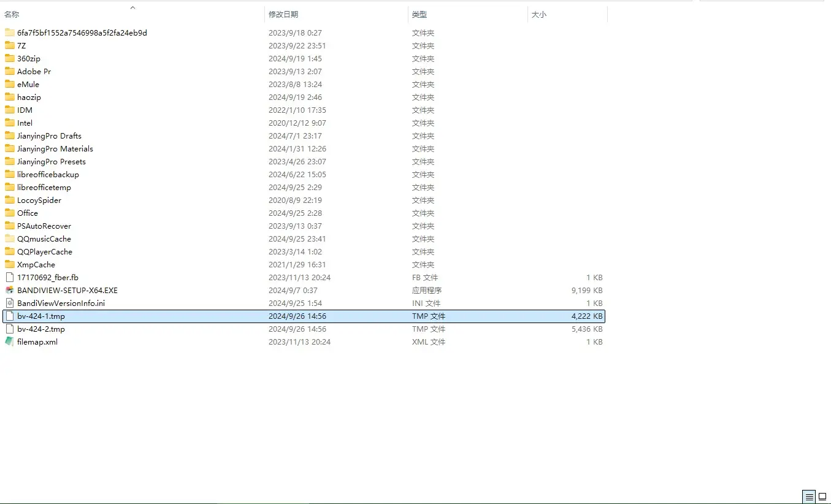Click date 2023/3/14 1:02 of QQPlayerCache

point(295,252)
